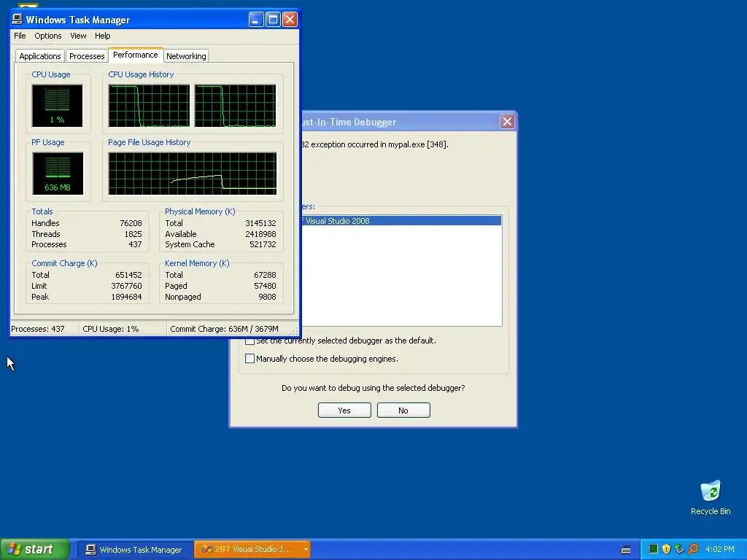
Task: Click the System Cache value 521732
Action: [263, 244]
